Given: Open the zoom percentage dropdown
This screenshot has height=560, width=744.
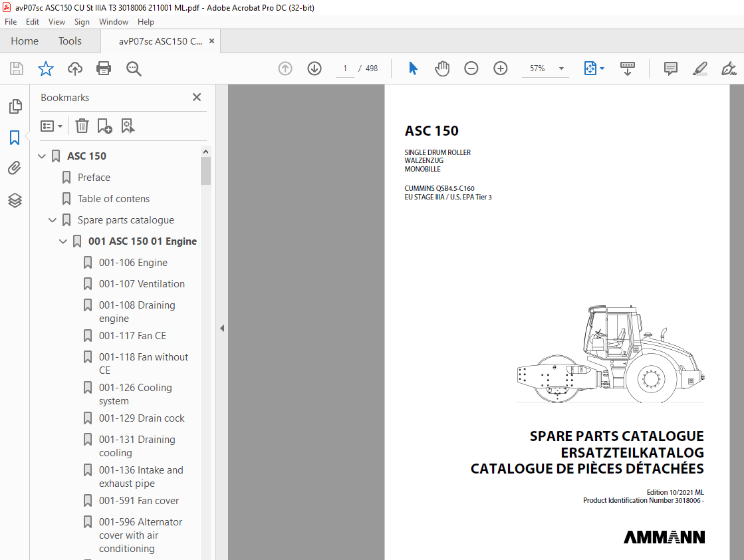Looking at the screenshot, I should [x=560, y=69].
